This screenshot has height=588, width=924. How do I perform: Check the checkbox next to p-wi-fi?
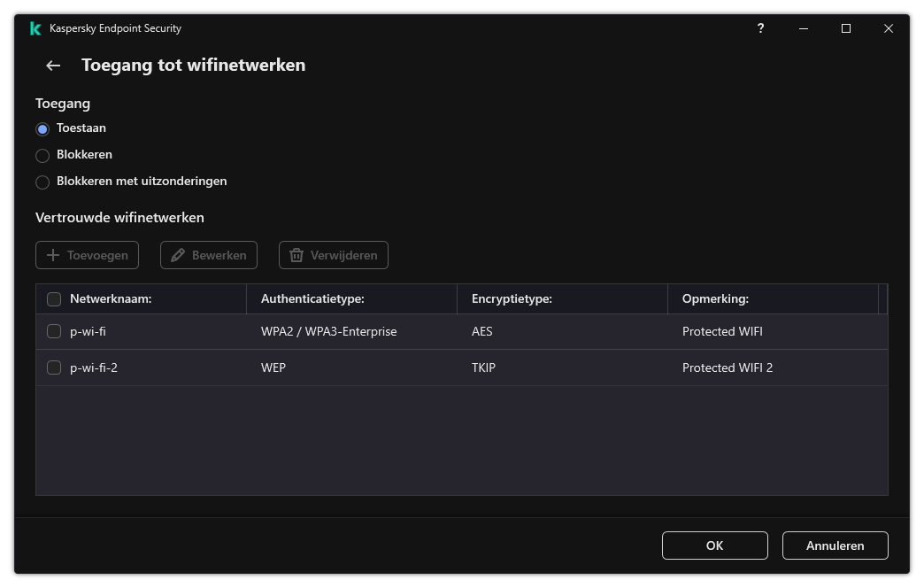[54, 331]
